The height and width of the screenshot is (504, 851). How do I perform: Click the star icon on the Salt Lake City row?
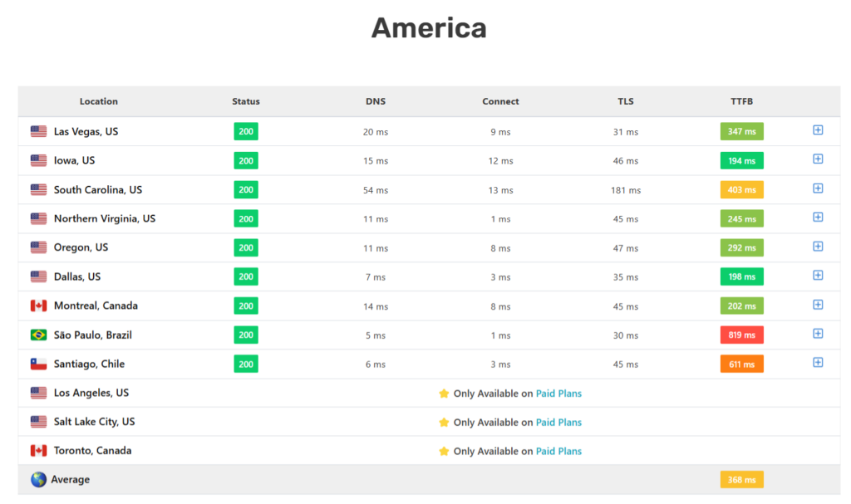point(445,422)
